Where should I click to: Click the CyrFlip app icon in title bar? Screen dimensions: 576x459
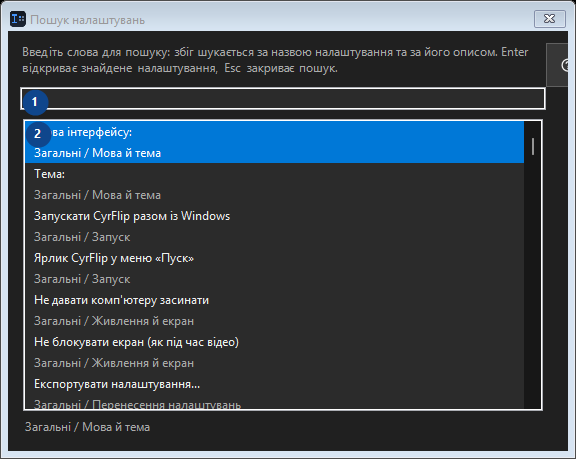pyautogui.click(x=18, y=19)
